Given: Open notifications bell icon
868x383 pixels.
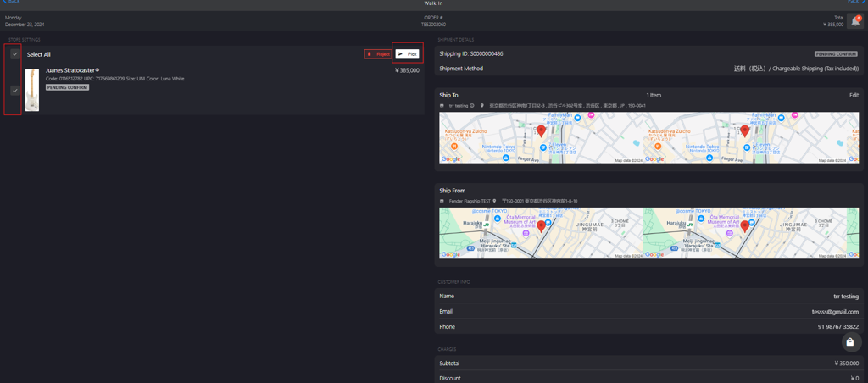Looking at the screenshot, I should point(855,21).
